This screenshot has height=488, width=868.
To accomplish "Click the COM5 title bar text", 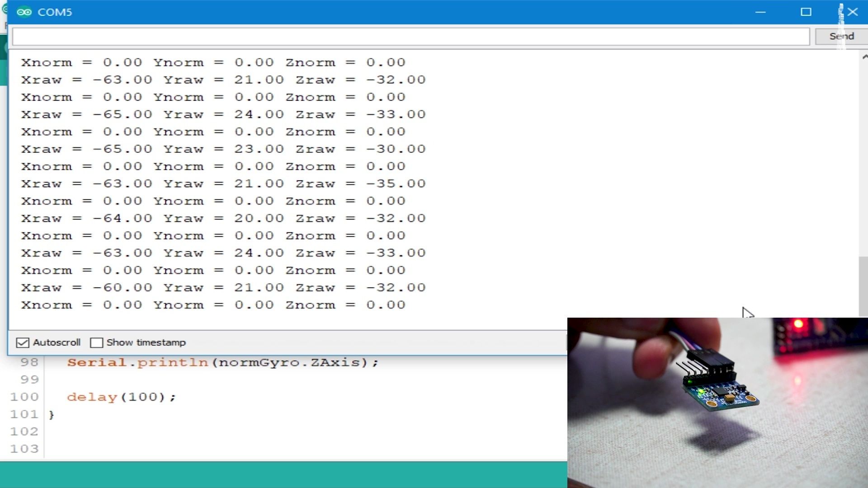I will (x=55, y=12).
